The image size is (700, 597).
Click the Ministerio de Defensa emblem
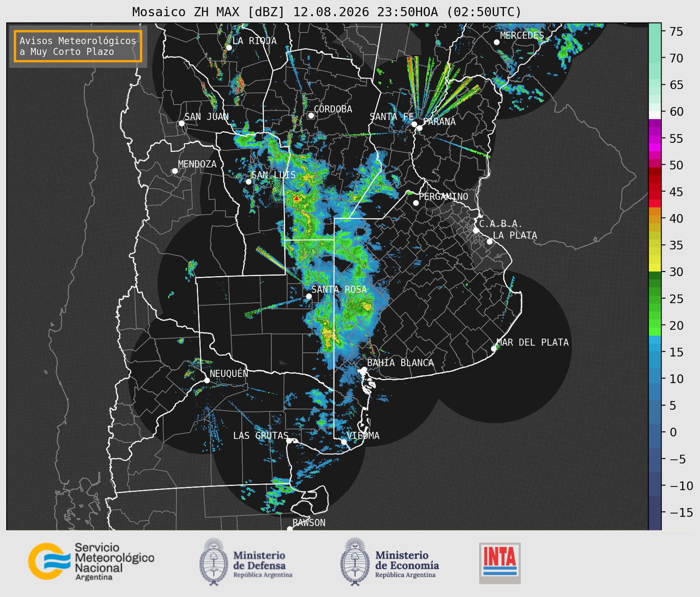(x=214, y=562)
